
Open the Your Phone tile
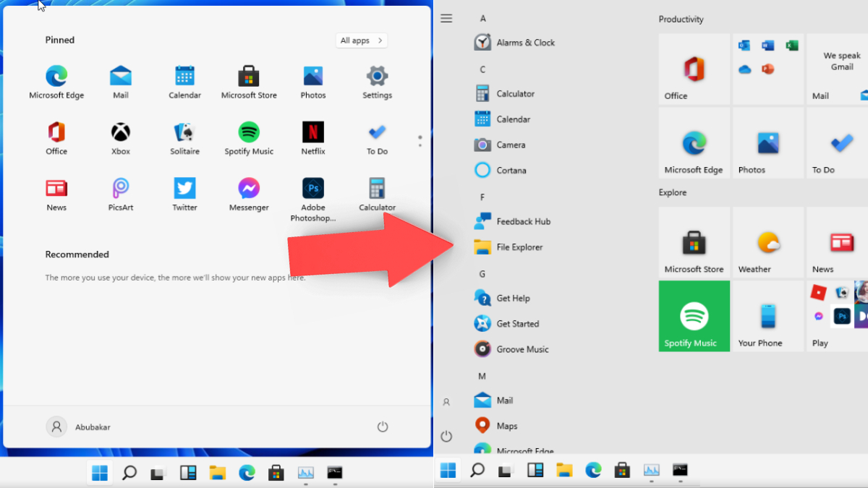click(767, 316)
